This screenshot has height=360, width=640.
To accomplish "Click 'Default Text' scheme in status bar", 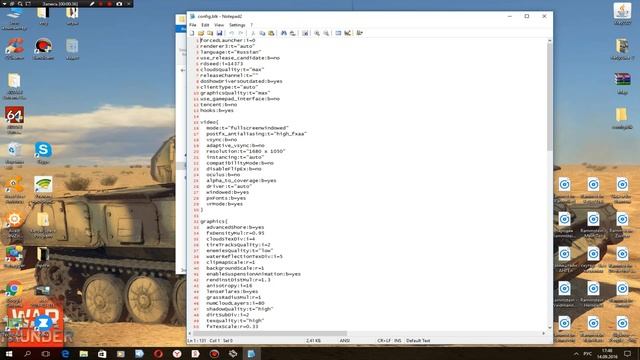I will (x=418, y=340).
